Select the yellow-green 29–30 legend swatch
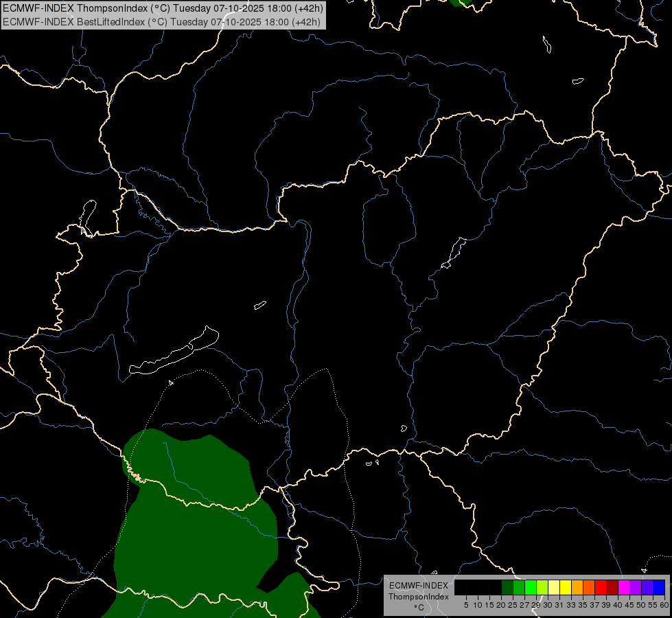The height and width of the screenshot is (618, 672). point(542,587)
